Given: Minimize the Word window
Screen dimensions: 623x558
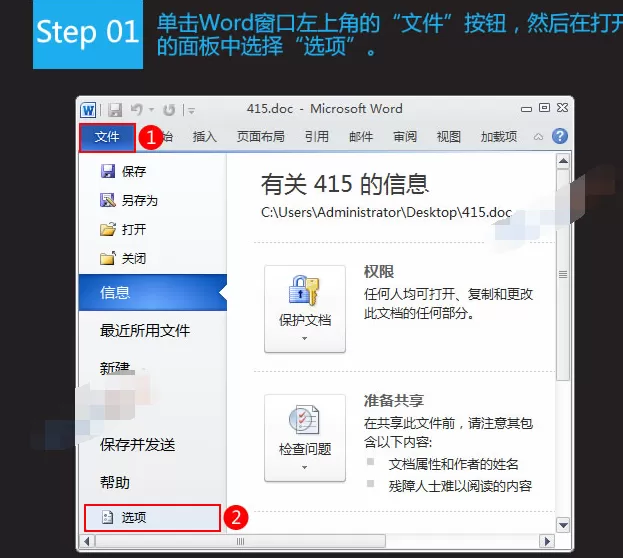Looking at the screenshot, I should coord(526,109).
